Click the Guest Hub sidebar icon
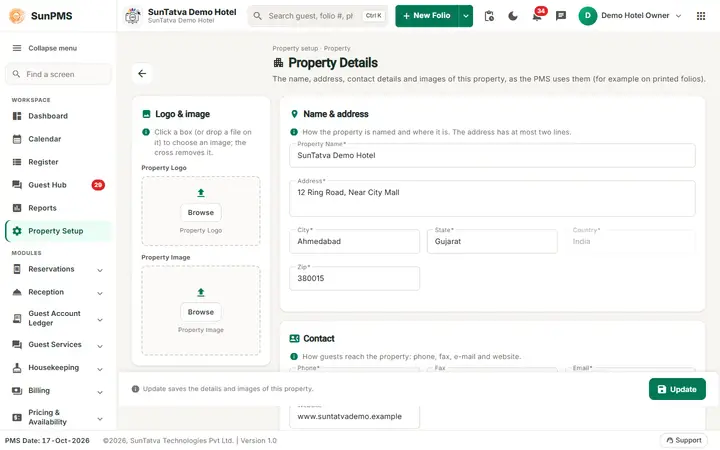Screen dimensions: 720x450 [x=17, y=185]
